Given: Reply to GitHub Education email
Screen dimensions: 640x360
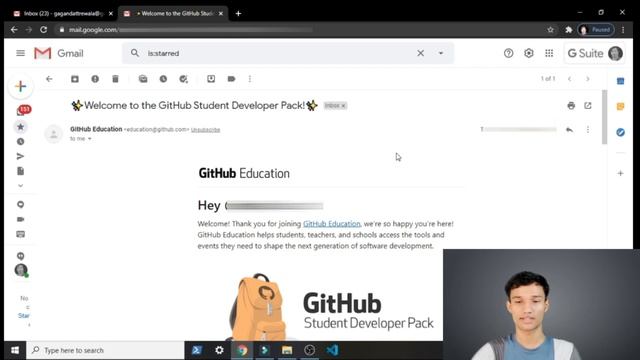Looking at the screenshot, I should pyautogui.click(x=569, y=130).
